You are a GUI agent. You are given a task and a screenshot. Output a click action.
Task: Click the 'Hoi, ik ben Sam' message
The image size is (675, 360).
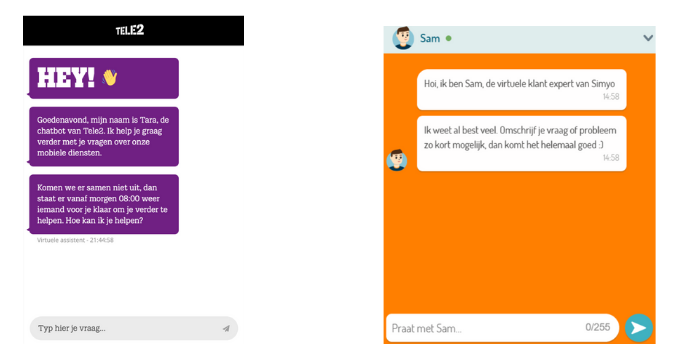pos(522,90)
